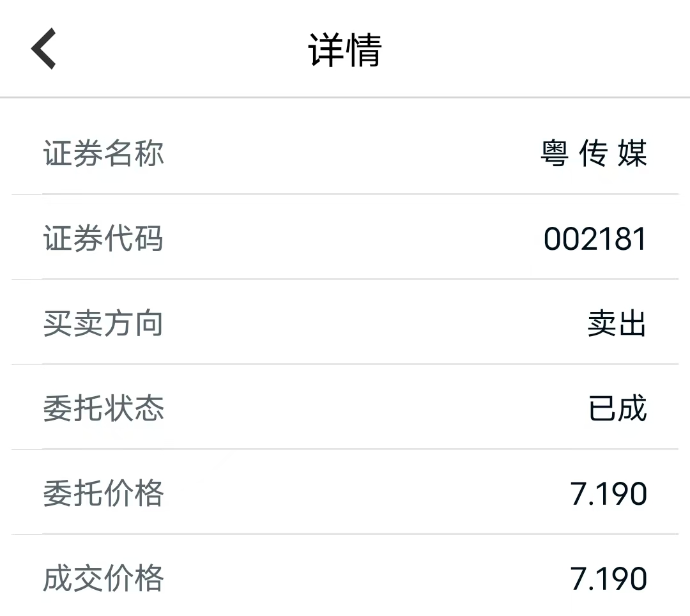
Task: Open the 买卖方向 row
Action: click(x=345, y=321)
